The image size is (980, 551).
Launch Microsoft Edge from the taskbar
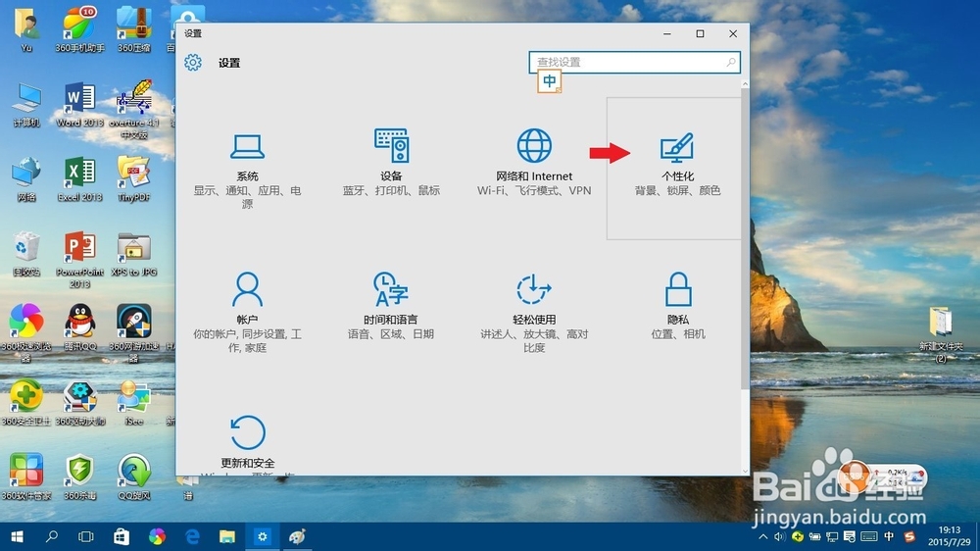coord(192,536)
